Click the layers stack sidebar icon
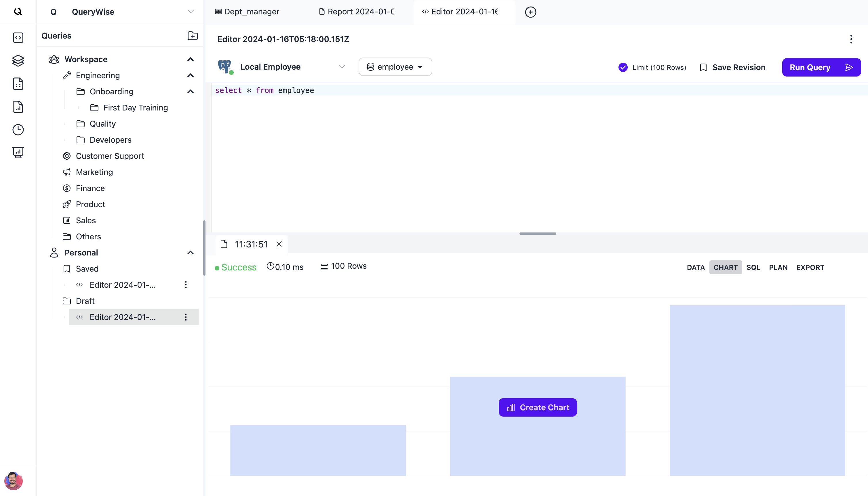Screen dimensions: 868x496 click(x=18, y=61)
